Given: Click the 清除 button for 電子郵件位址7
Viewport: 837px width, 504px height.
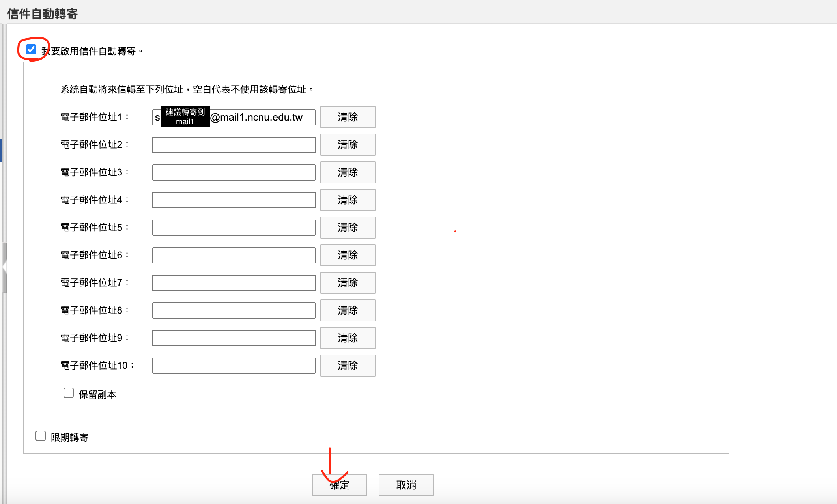Looking at the screenshot, I should pos(348,283).
